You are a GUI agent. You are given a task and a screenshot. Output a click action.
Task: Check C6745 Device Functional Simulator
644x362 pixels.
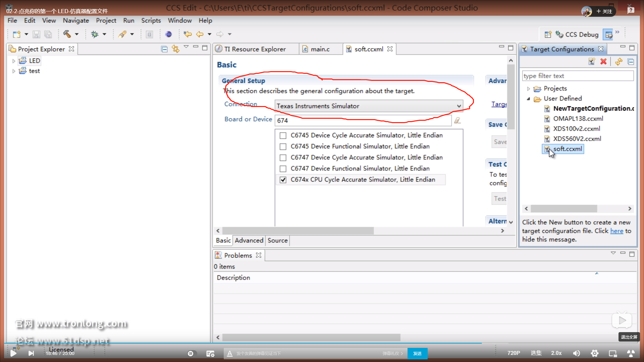click(283, 147)
